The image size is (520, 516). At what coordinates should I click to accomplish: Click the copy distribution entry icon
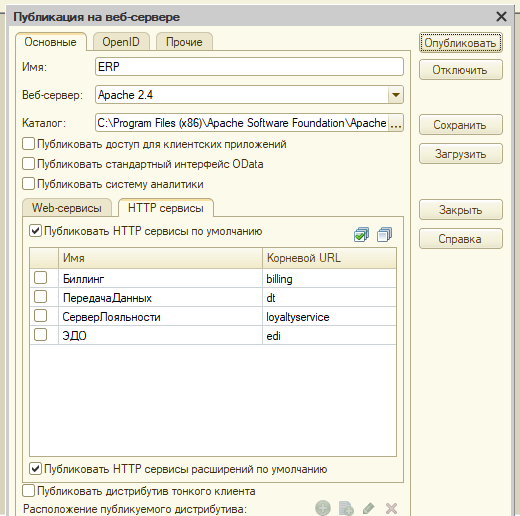tap(346, 508)
